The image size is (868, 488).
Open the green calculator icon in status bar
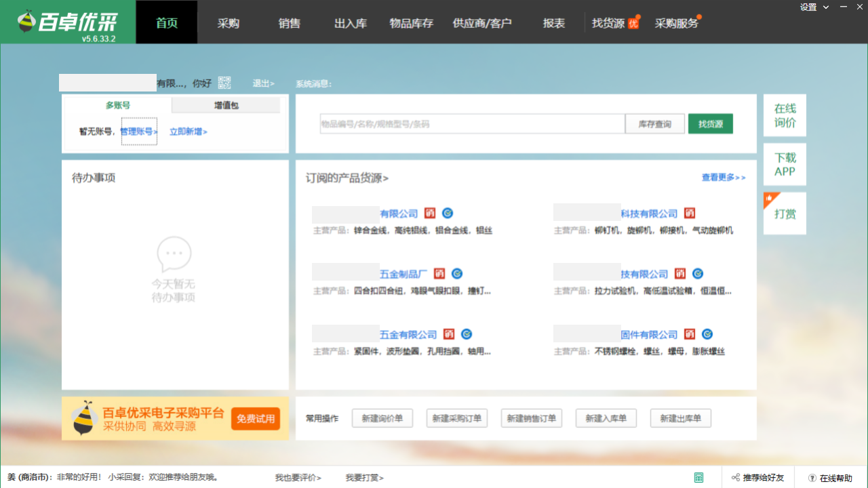pos(698,478)
